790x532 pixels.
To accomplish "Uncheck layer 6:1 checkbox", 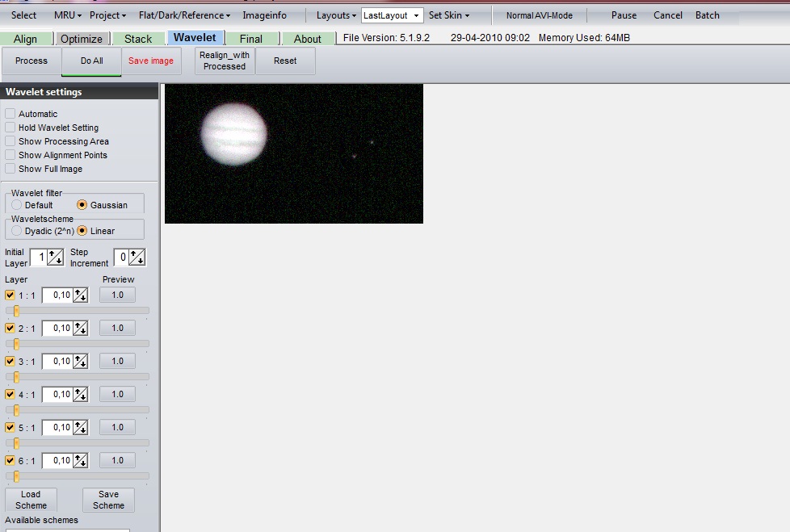I will click(x=10, y=460).
